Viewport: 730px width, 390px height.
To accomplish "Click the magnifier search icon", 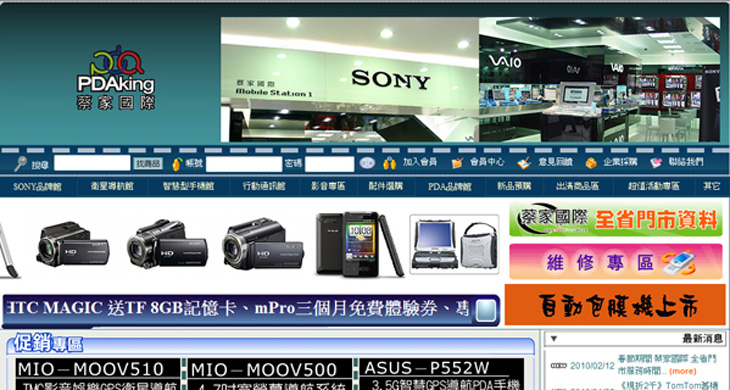I will pyautogui.click(x=20, y=163).
